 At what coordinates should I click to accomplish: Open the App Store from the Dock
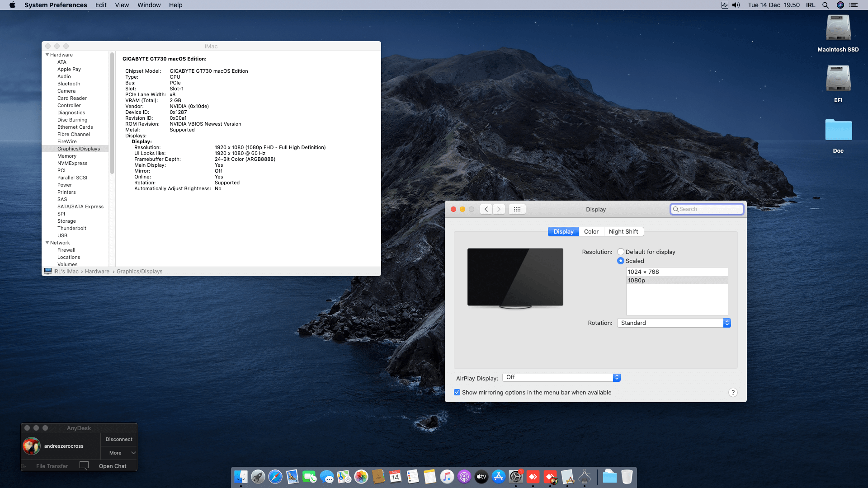tap(499, 477)
